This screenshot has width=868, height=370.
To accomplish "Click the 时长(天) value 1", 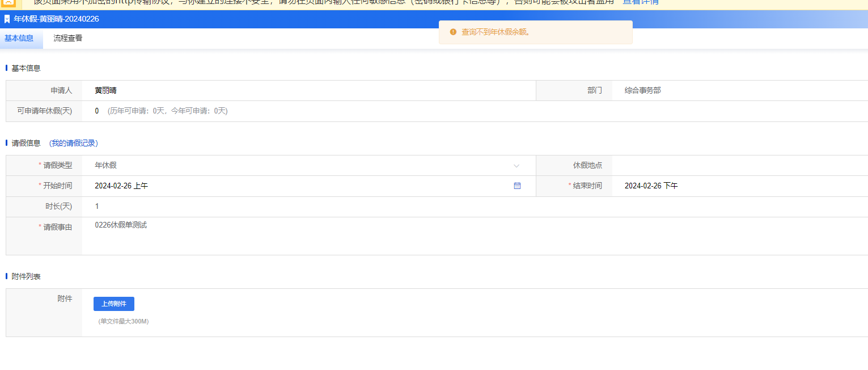I will click(97, 207).
